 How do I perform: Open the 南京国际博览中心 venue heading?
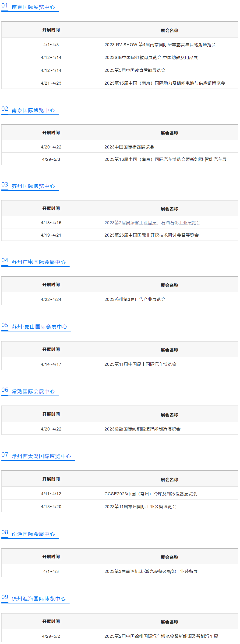click(33, 110)
